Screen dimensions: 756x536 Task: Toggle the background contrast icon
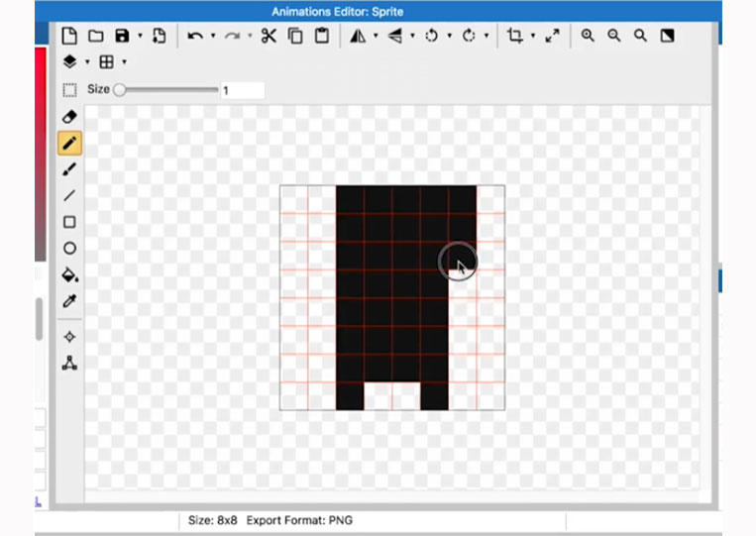click(667, 36)
